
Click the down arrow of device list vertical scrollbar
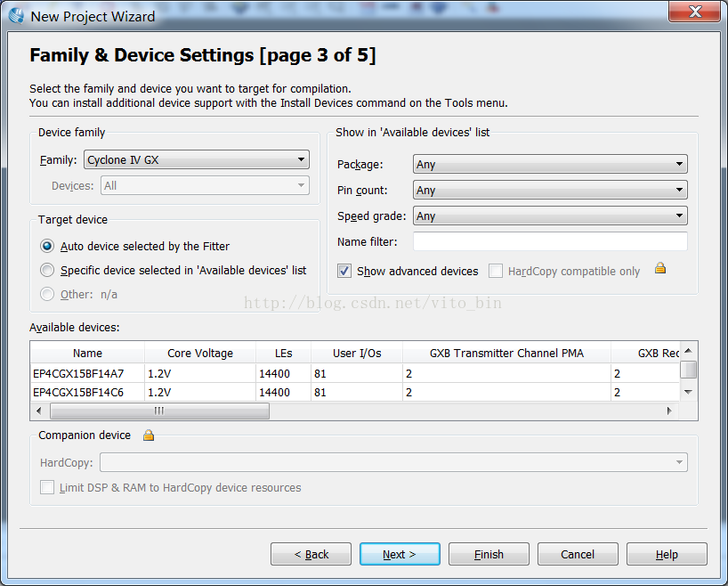coord(689,392)
